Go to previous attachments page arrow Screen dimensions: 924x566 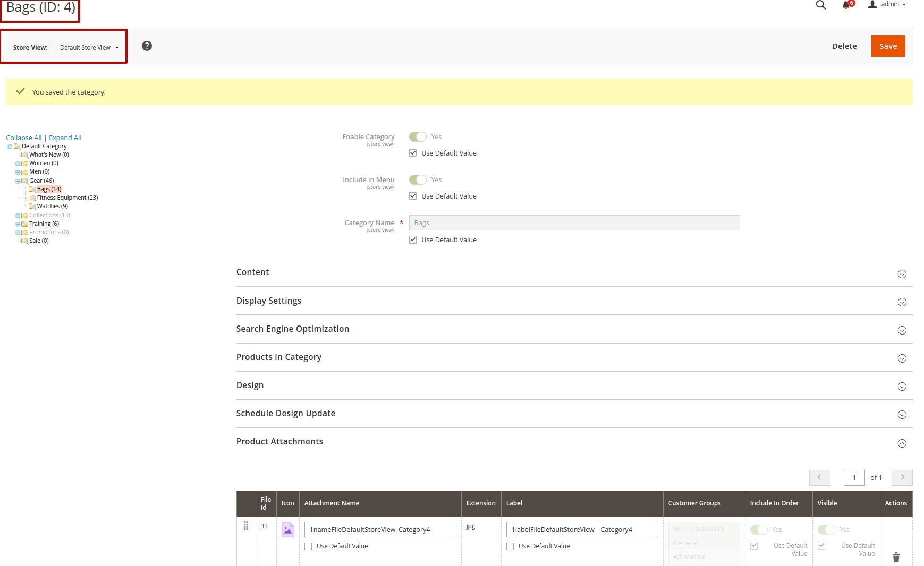pyautogui.click(x=819, y=477)
